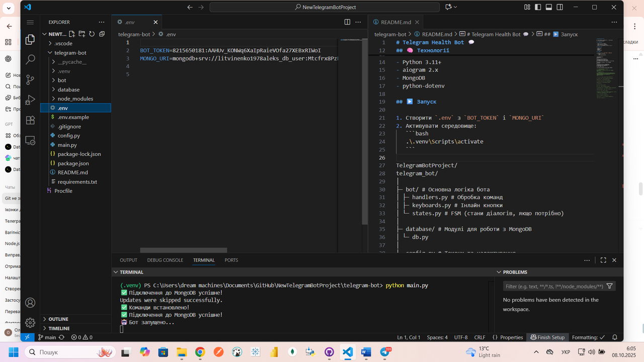Collapse the telegram-bot folder
The image size is (644, 362).
[x=75, y=52]
